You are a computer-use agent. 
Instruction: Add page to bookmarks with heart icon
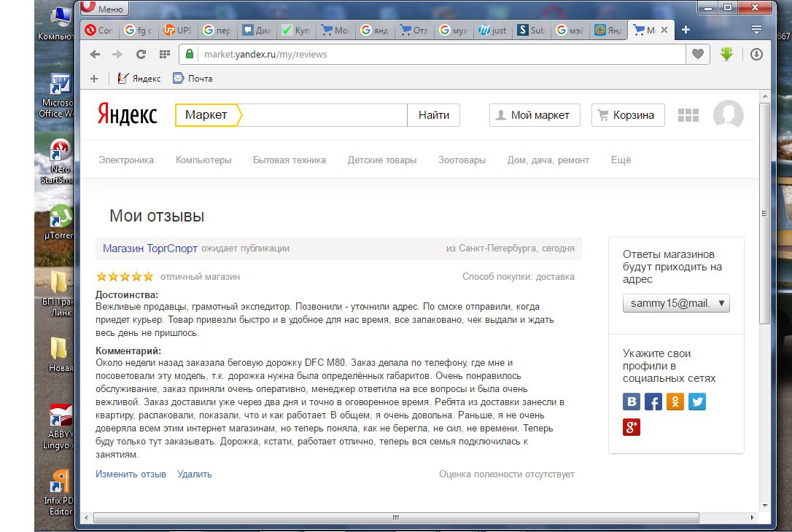697,54
